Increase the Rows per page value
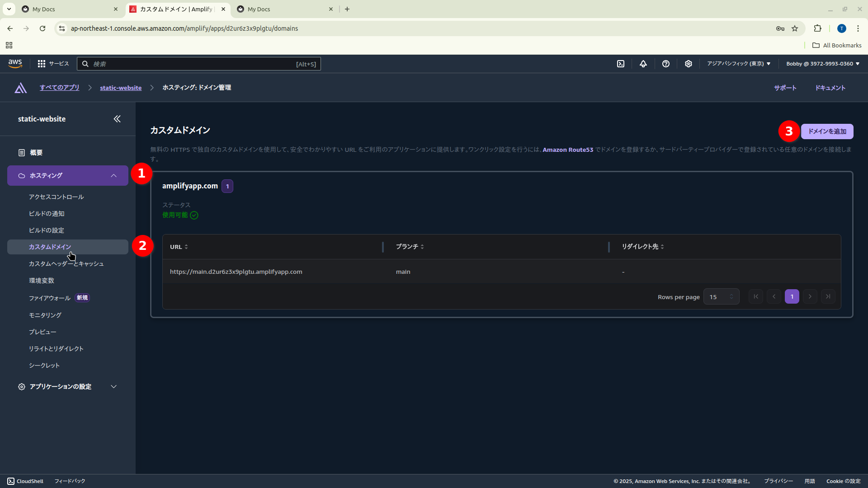 (732, 294)
